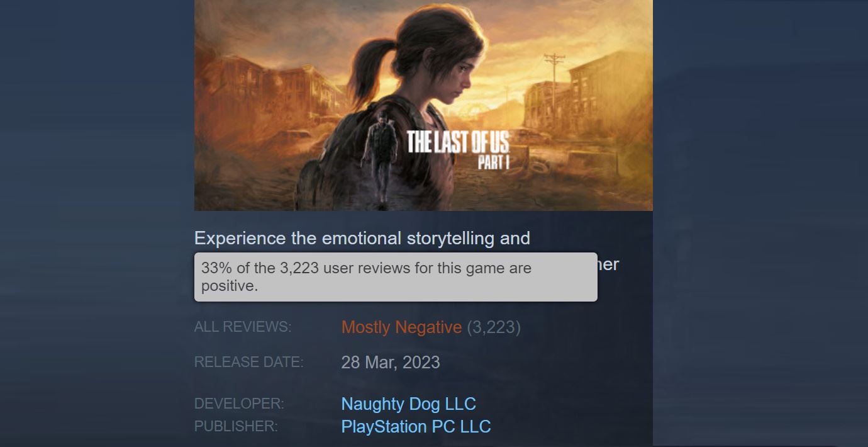Viewport: 868px width, 447px height.
Task: Click THE LAST OF US logo title
Action: (x=457, y=142)
